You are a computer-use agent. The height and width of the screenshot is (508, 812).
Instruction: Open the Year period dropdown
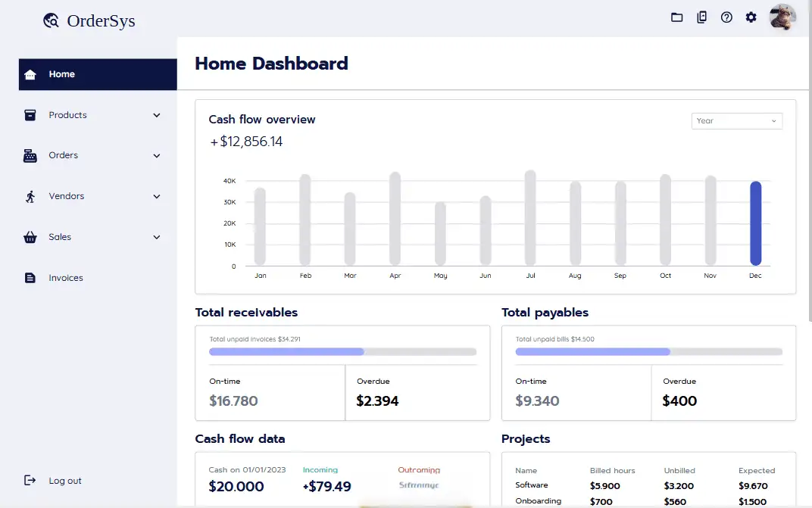pos(736,121)
